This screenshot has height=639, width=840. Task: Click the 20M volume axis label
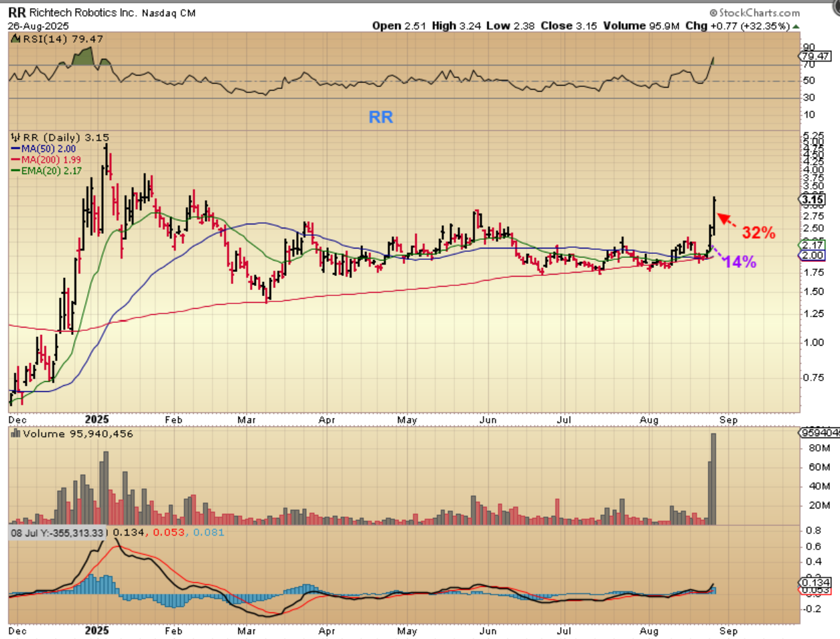[819, 505]
